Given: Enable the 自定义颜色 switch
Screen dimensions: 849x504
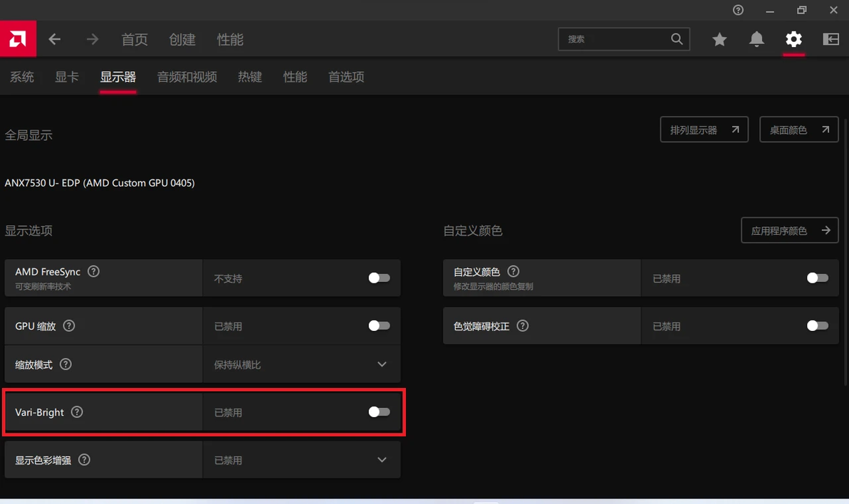Looking at the screenshot, I should click(818, 278).
